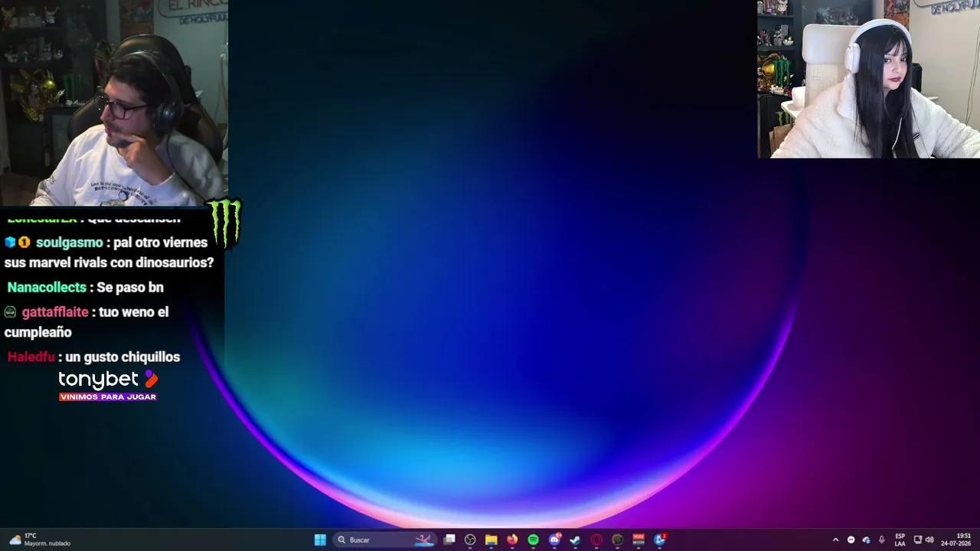Open the network status tray icon

click(x=918, y=540)
